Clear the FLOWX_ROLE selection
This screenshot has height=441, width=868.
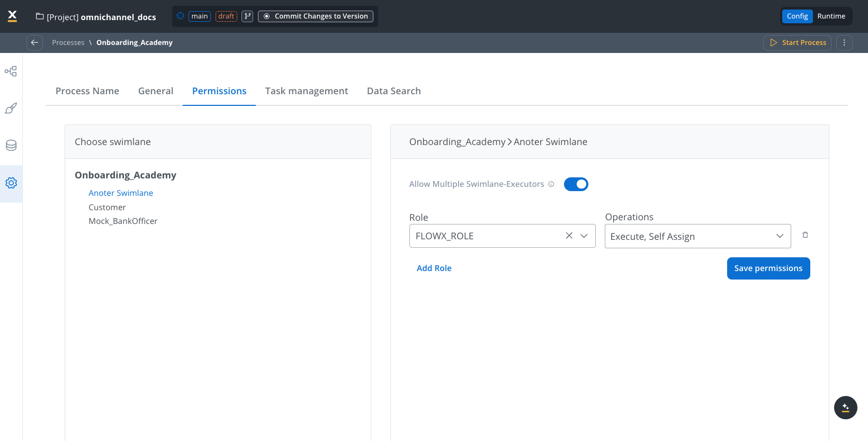point(569,236)
